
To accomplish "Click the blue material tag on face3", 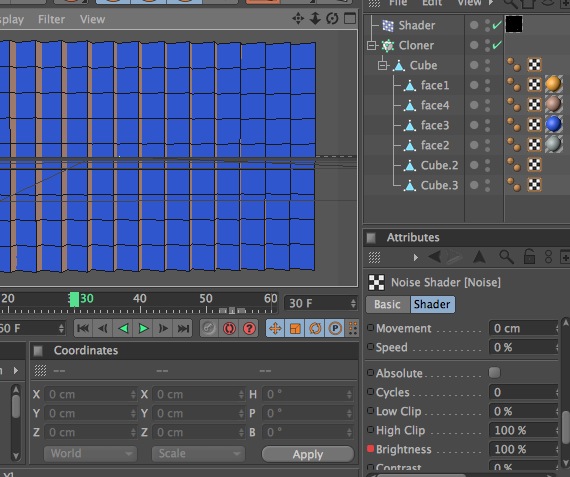I will 553,125.
